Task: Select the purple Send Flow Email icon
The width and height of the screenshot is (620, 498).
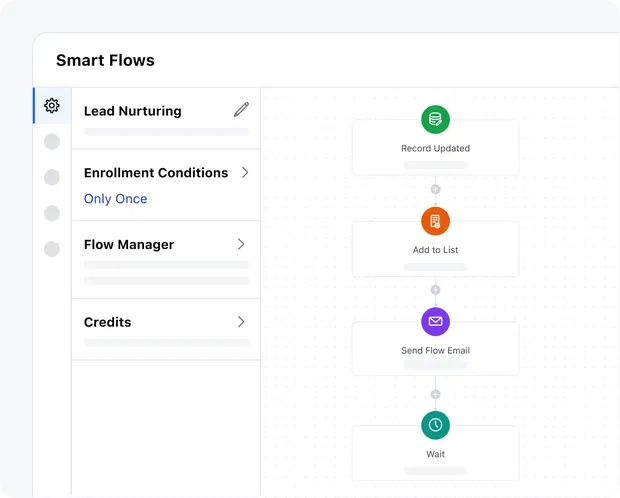Action: click(435, 322)
